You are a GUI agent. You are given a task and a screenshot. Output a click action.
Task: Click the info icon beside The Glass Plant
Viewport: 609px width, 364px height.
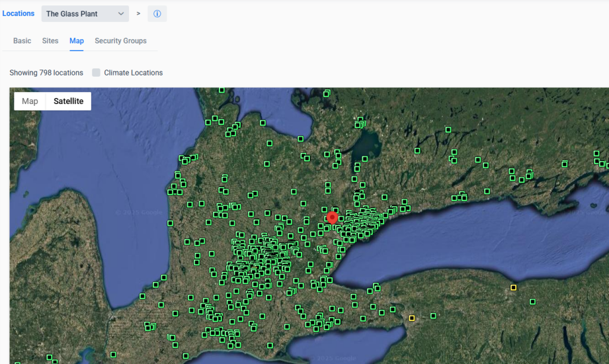click(157, 14)
